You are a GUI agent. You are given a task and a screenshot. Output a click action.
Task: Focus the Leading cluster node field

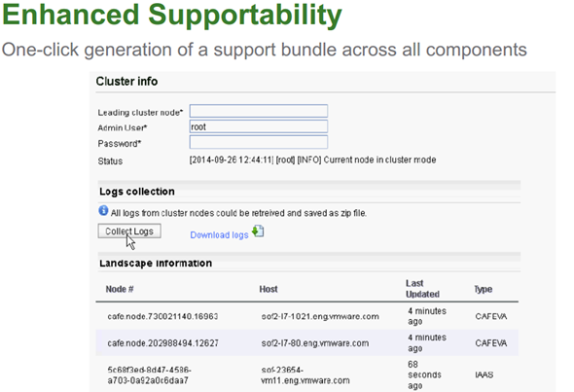coord(259,111)
